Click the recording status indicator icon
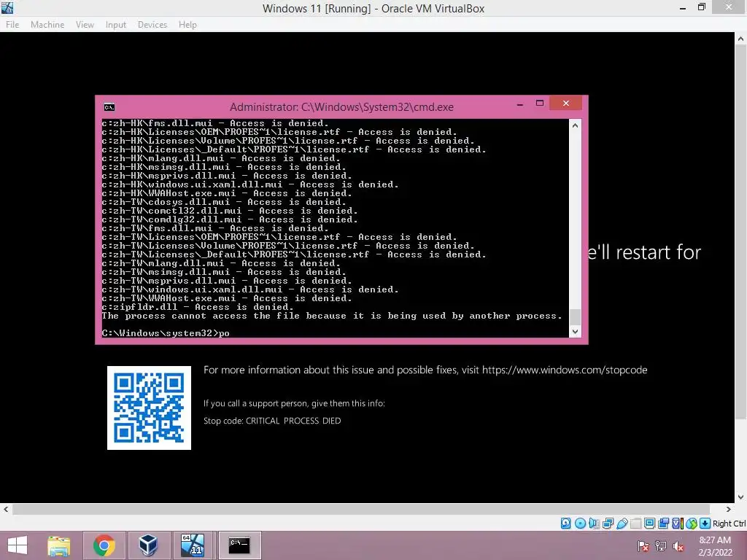Viewport: 747px width, 560px height. pos(663,524)
